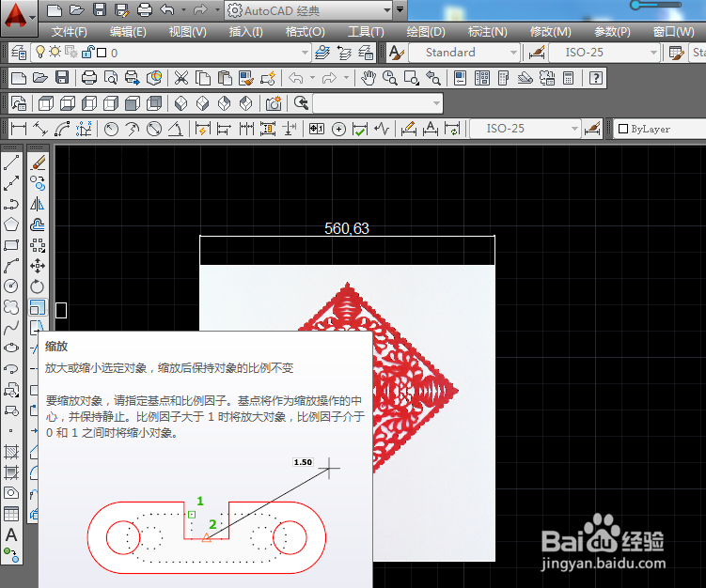This screenshot has height=588, width=706.
Task: Open the AutoCAD application menu button
Action: [18, 18]
